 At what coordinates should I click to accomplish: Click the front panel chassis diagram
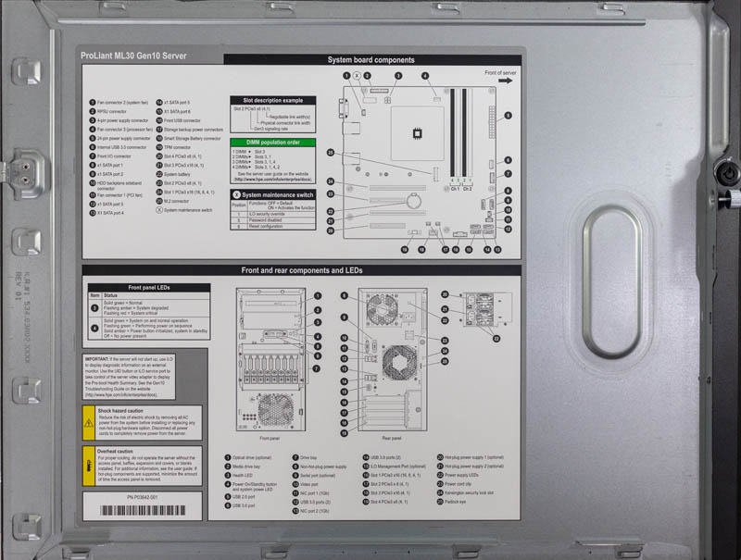click(270, 360)
